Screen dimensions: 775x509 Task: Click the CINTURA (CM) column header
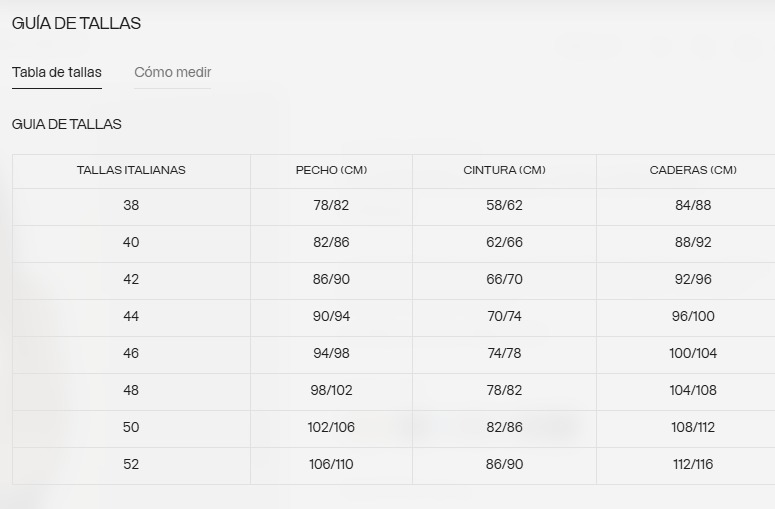click(504, 170)
